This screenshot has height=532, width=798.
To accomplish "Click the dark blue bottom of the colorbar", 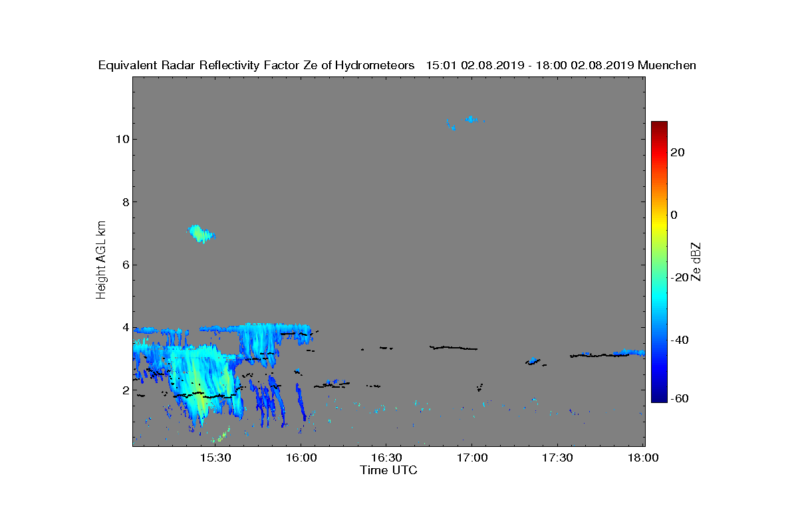I will tap(659, 398).
